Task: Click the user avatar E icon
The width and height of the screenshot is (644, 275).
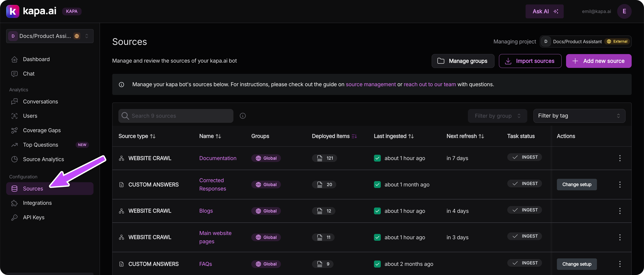Action: pyautogui.click(x=624, y=11)
